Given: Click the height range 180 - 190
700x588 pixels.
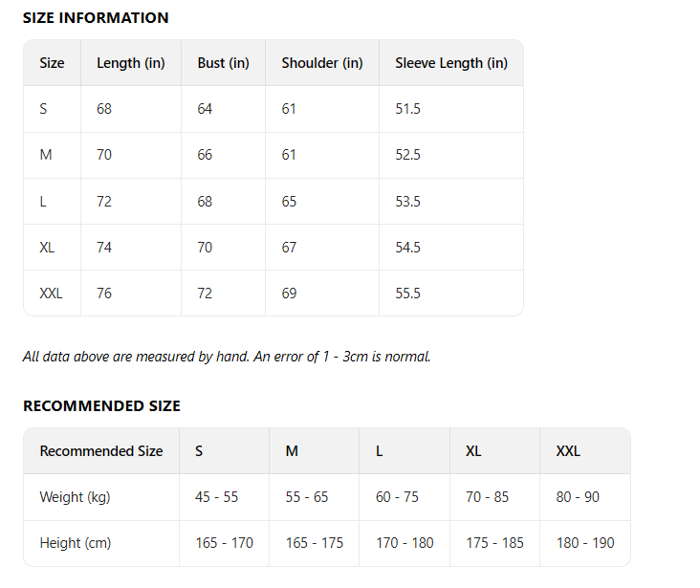Looking at the screenshot, I should [585, 543].
